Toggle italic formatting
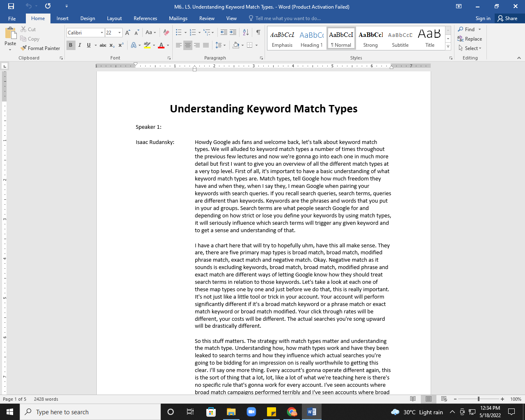Screen dimensions: 525x420 click(80, 45)
